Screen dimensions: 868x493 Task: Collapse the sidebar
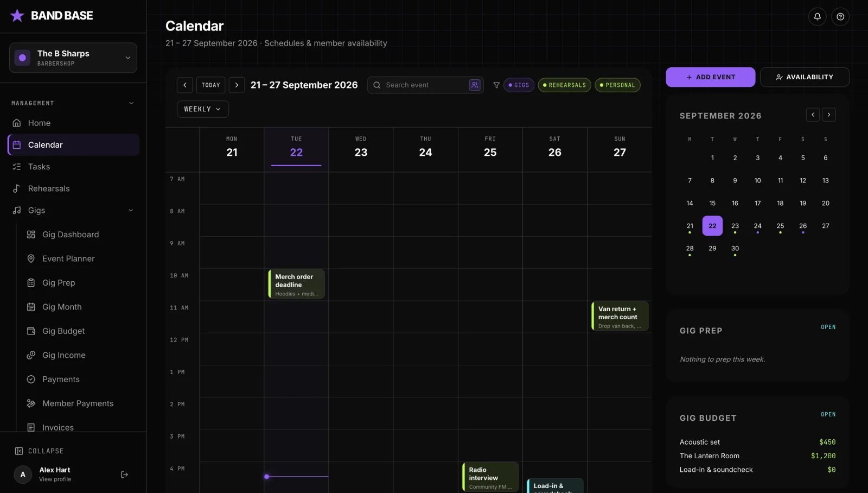[39, 451]
